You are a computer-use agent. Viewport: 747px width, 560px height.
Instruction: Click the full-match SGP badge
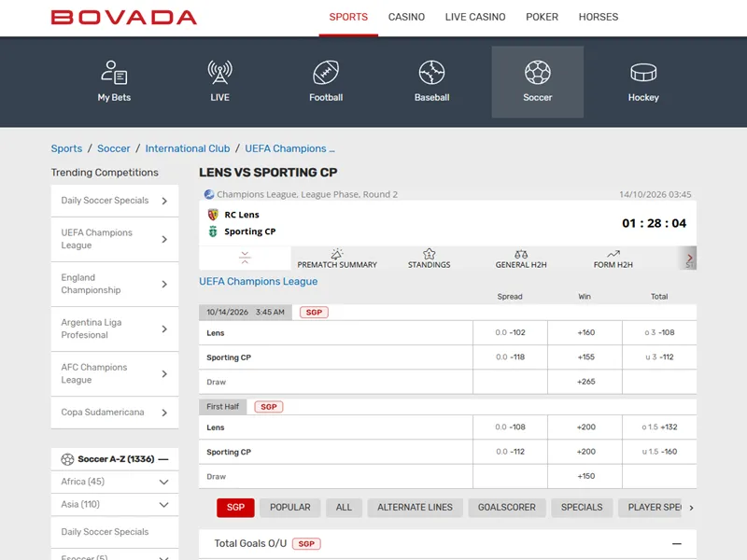tap(314, 313)
